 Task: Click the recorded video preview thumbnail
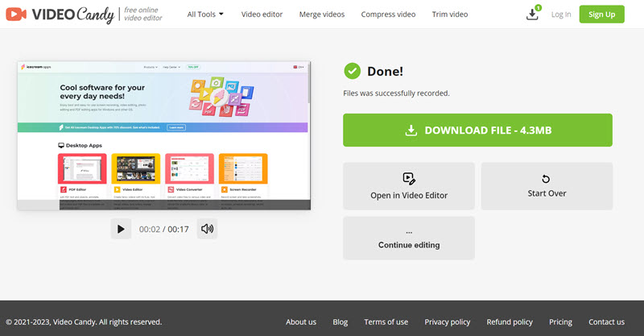pos(164,135)
